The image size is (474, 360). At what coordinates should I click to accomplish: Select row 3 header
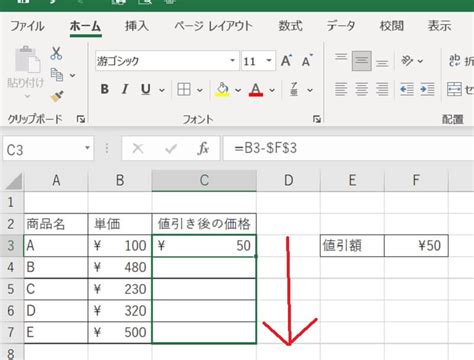tap(11, 246)
